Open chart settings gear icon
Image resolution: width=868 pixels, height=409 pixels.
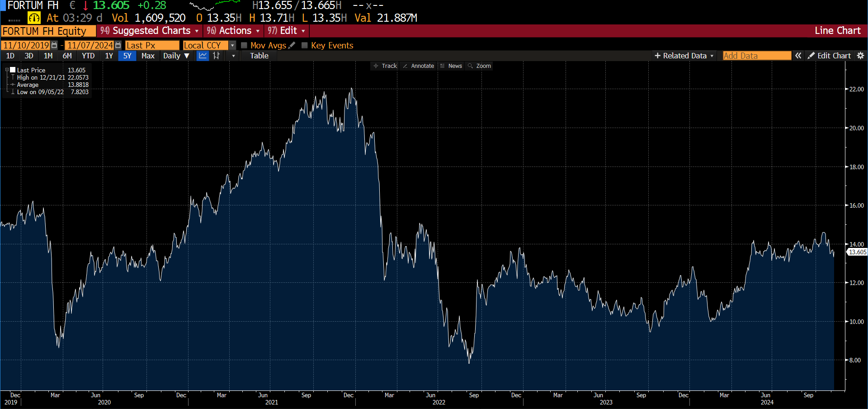pos(860,56)
